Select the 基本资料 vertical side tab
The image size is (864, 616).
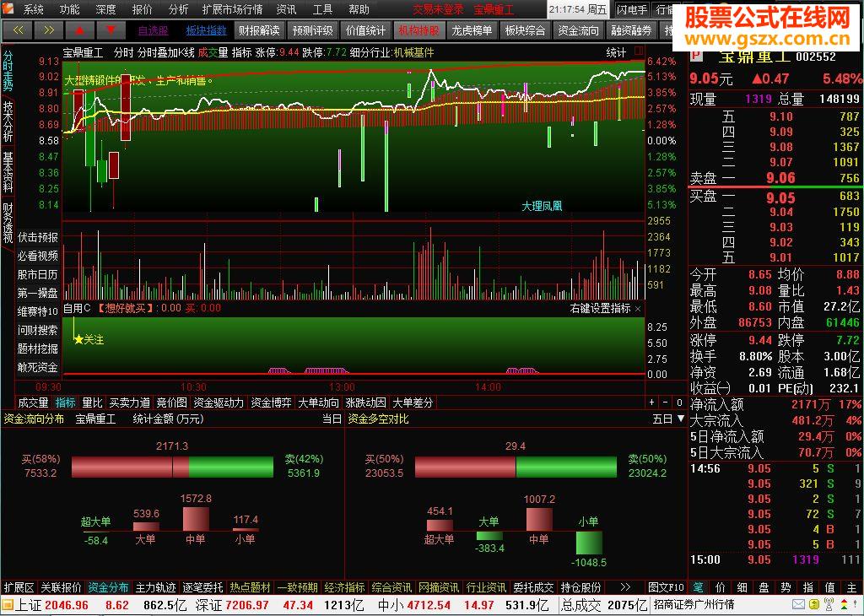click(x=8, y=172)
